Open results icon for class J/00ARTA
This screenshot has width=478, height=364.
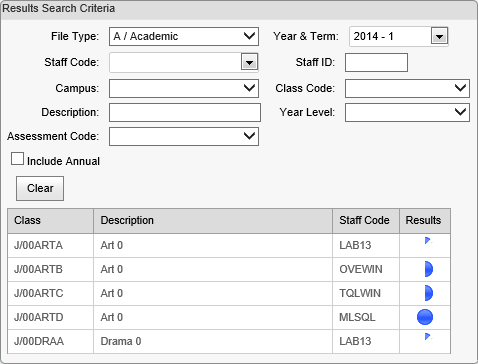[x=428, y=241]
